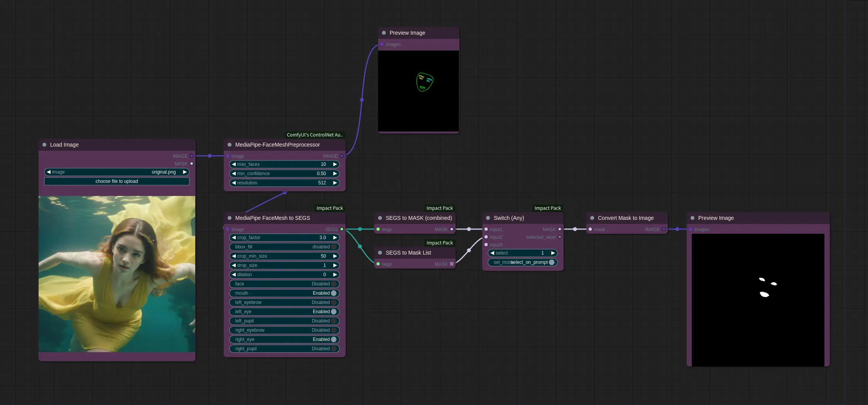Decrease select value on Switch (Any)
Image resolution: width=868 pixels, height=405 pixels.
click(x=492, y=253)
